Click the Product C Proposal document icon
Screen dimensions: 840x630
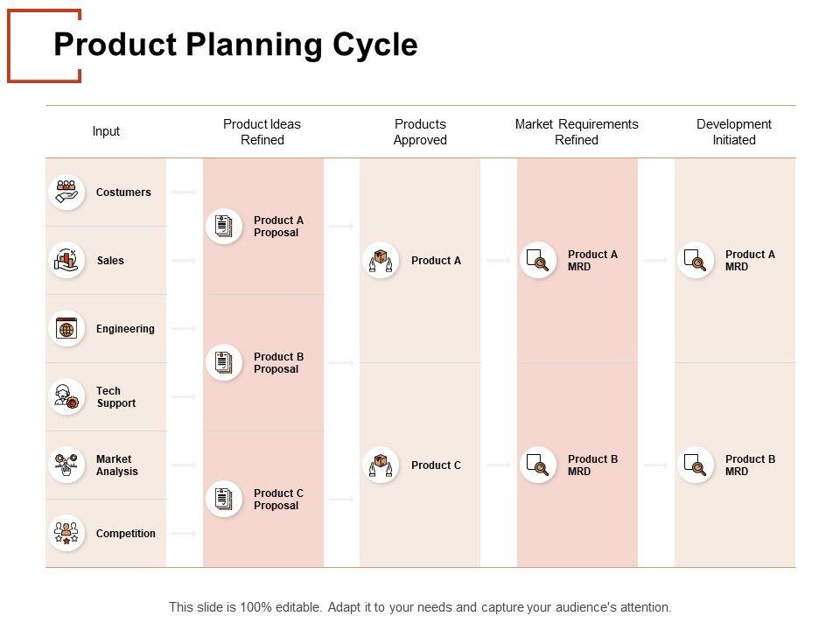[224, 499]
